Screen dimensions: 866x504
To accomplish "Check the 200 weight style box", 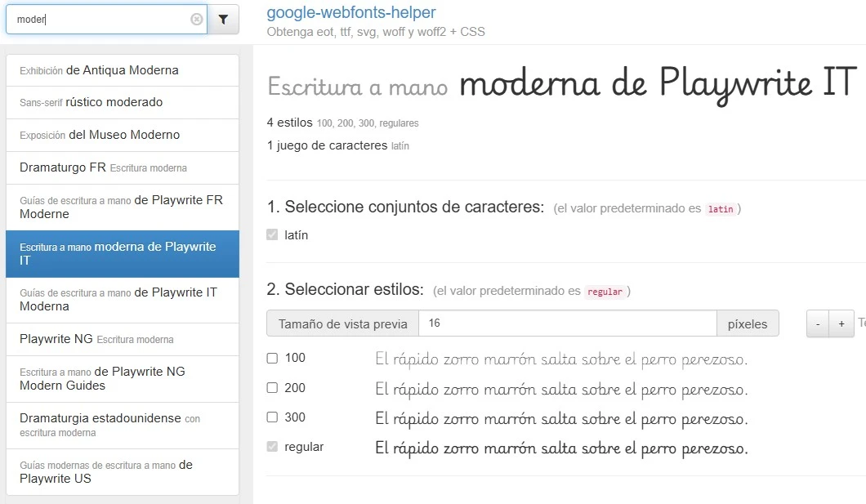I will [272, 388].
